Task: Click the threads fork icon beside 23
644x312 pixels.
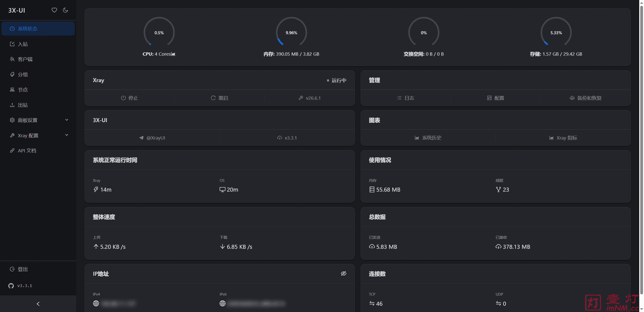Action: point(498,189)
